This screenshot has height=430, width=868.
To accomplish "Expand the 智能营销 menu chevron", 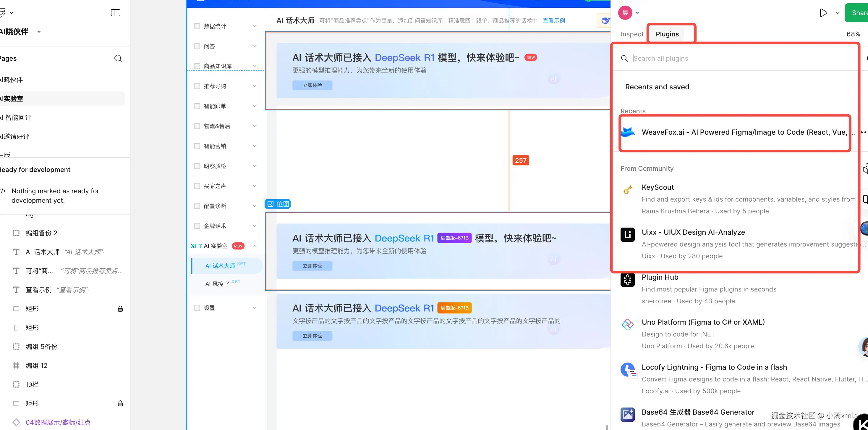I will click(255, 146).
